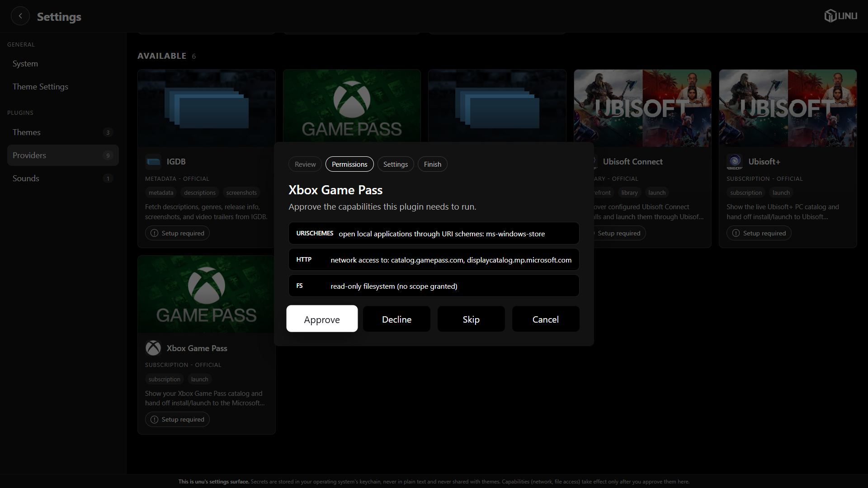Switch to the Settings step tab

396,164
